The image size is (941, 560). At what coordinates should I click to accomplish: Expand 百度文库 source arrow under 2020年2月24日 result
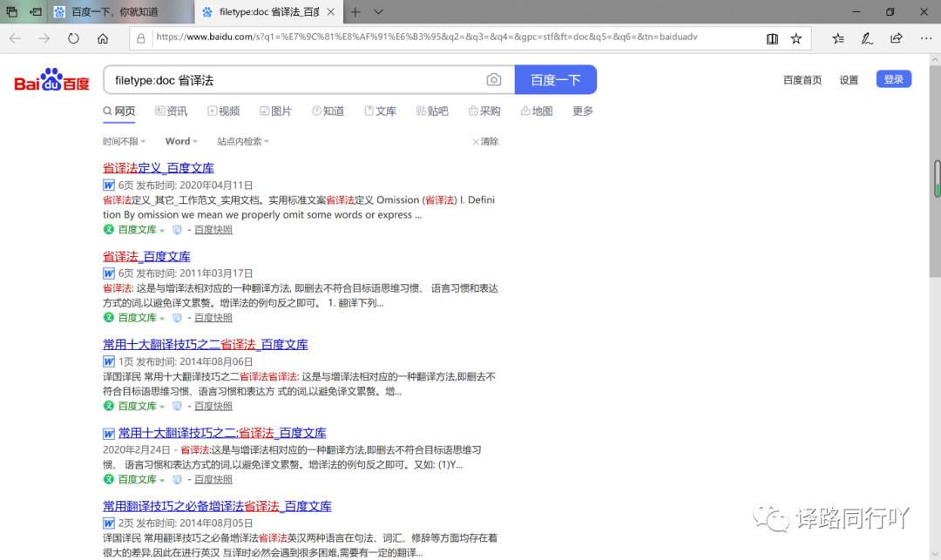(162, 480)
